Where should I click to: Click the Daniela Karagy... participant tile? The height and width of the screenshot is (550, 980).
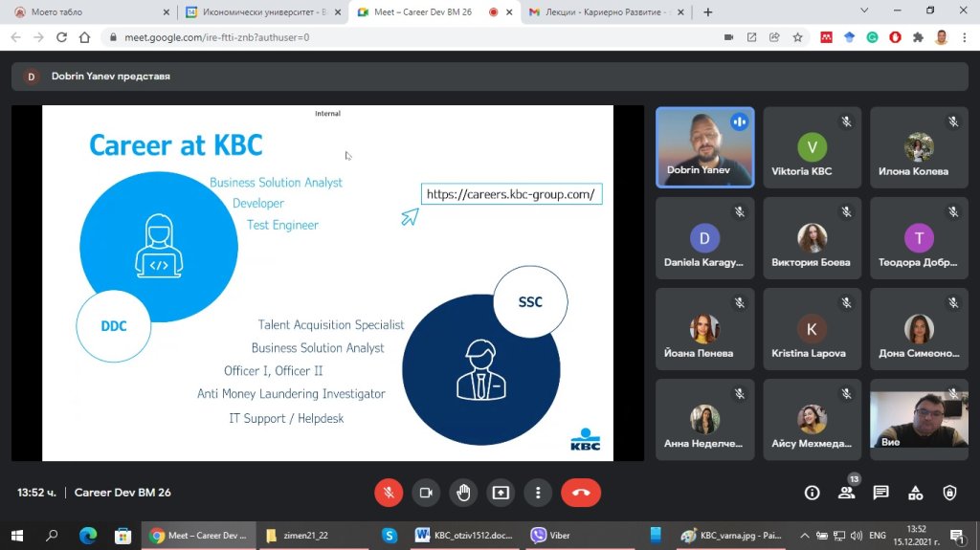coord(705,238)
